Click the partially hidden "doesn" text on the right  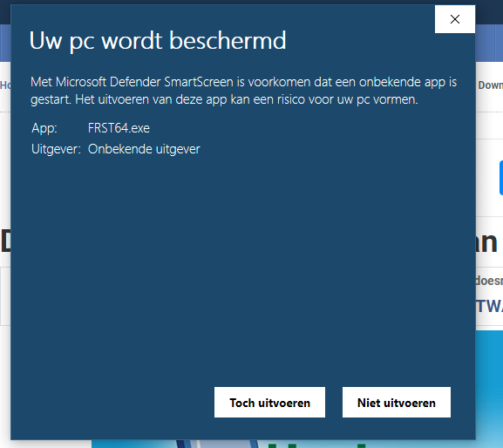tap(489, 281)
